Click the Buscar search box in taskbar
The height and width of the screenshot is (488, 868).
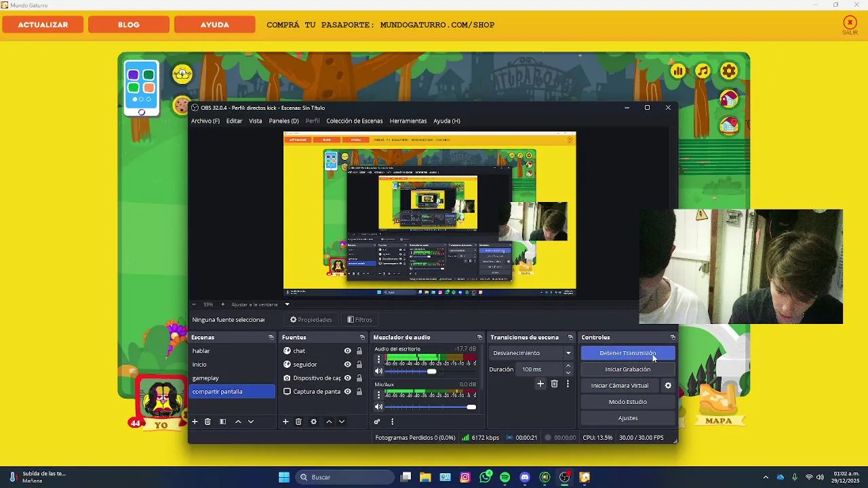coord(345,477)
